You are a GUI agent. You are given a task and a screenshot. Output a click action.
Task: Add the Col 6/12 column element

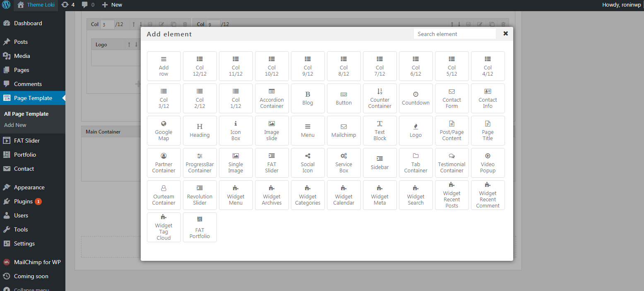click(416, 66)
